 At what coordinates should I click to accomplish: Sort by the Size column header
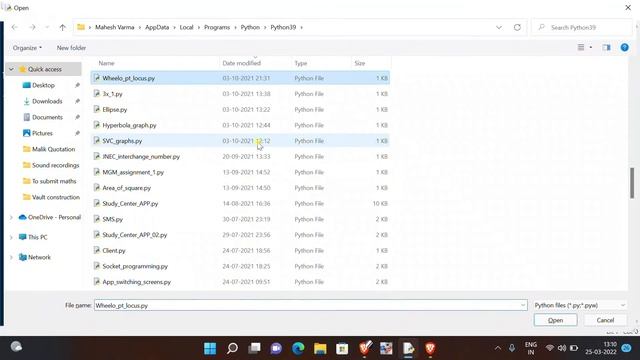(x=360, y=63)
